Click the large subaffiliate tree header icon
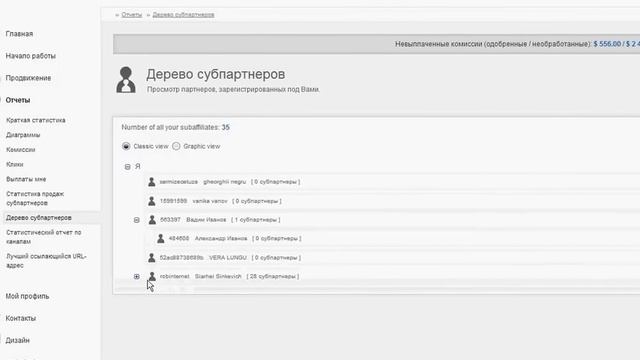The image size is (640, 360). 126,80
